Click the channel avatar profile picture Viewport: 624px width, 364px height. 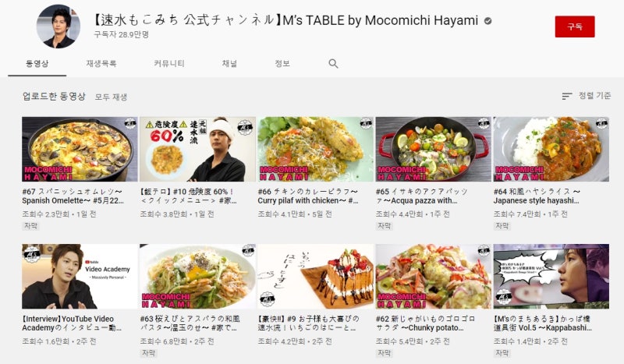coord(58,27)
